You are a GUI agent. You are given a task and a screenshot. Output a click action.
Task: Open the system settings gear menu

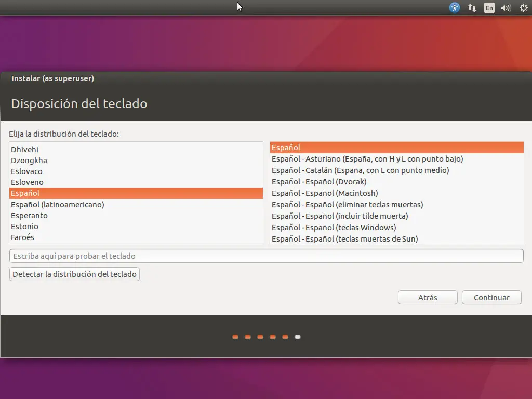524,7
